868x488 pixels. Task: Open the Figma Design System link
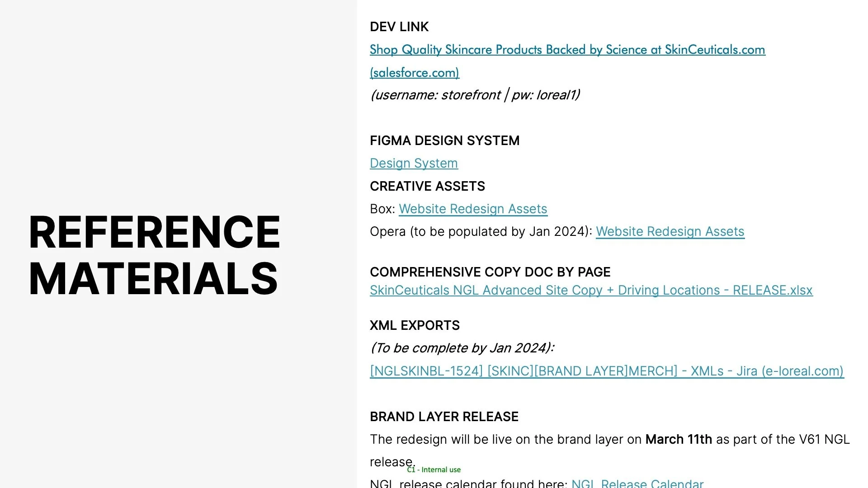click(414, 163)
